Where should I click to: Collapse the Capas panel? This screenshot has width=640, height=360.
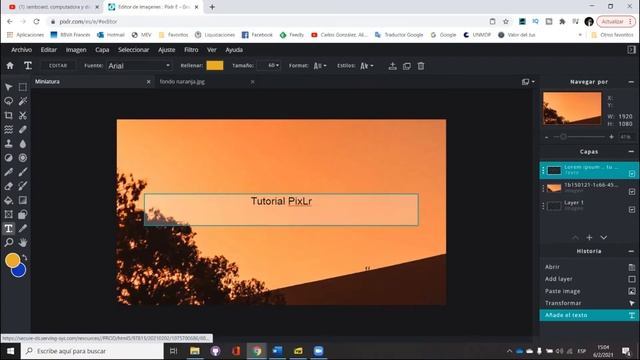(631, 151)
